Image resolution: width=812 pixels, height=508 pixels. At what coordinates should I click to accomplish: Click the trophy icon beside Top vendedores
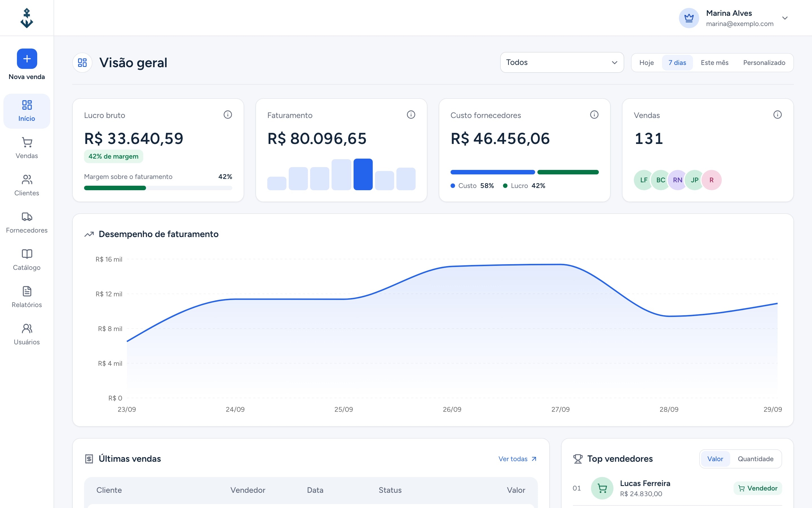pyautogui.click(x=578, y=459)
